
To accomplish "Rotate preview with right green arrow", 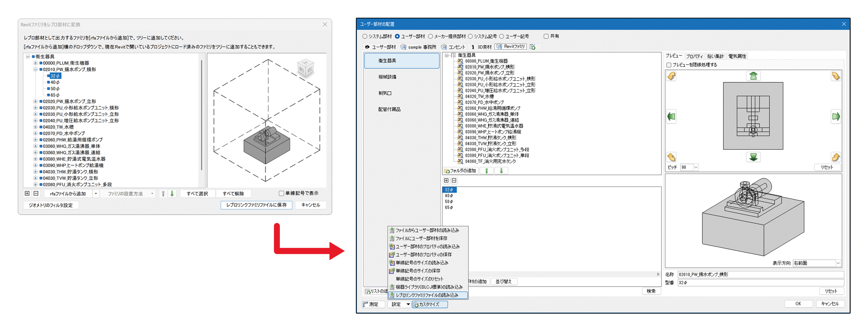I will coord(835,117).
